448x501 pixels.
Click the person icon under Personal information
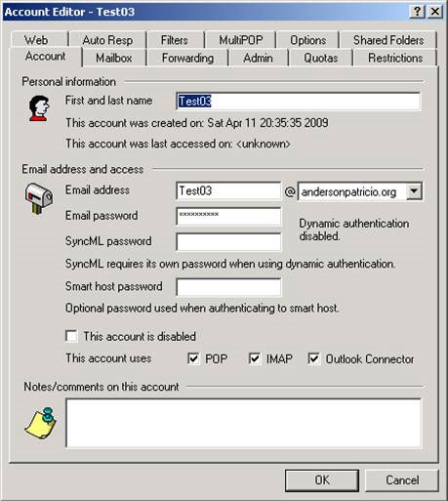pos(39,108)
